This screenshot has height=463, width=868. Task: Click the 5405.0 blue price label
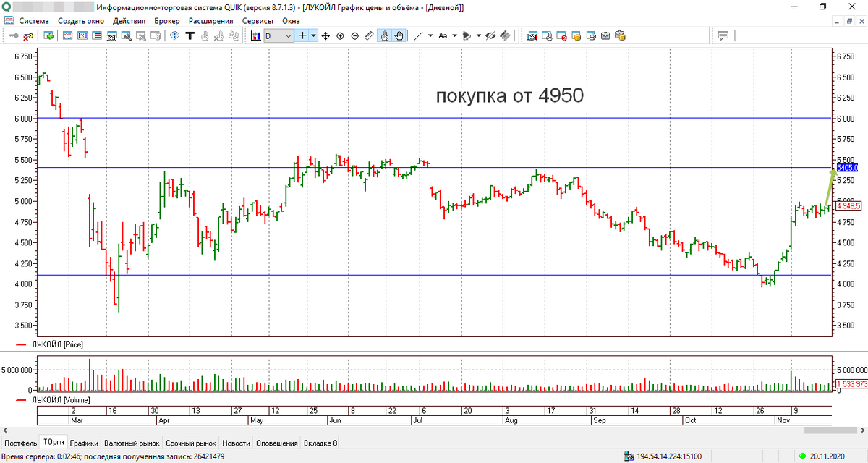(846, 168)
